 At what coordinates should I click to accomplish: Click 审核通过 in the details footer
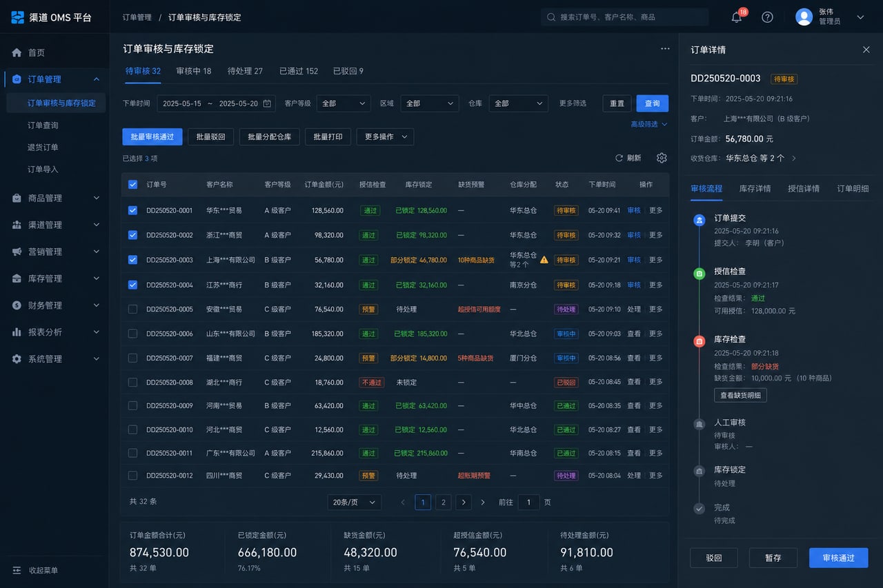tap(838, 558)
